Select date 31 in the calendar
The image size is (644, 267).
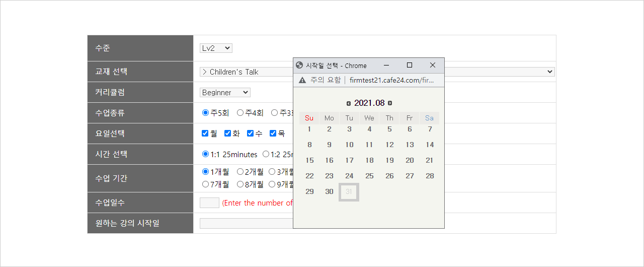tap(349, 192)
